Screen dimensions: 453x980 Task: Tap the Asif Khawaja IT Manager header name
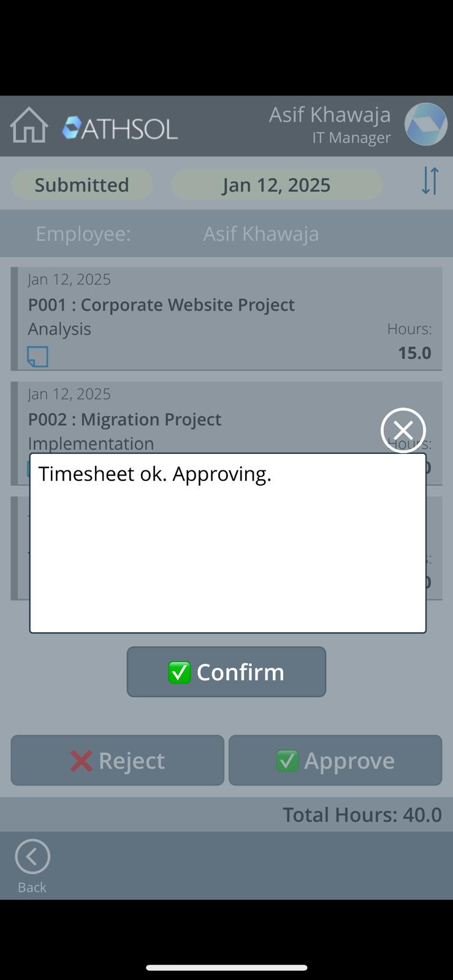point(330,124)
